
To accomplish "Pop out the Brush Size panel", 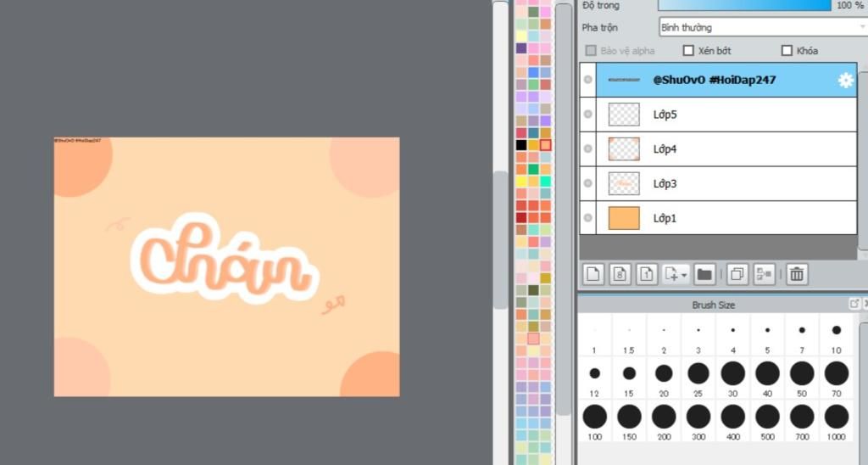I will pos(854,304).
